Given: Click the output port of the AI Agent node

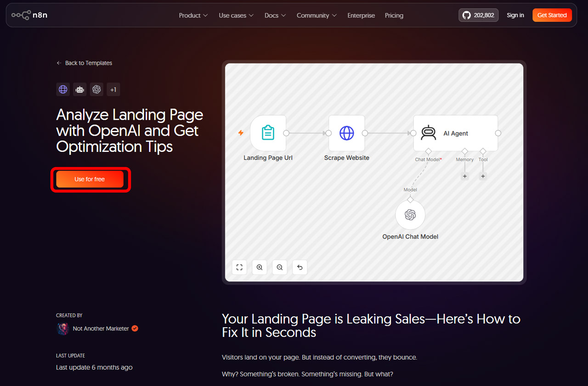Looking at the screenshot, I should (x=498, y=133).
